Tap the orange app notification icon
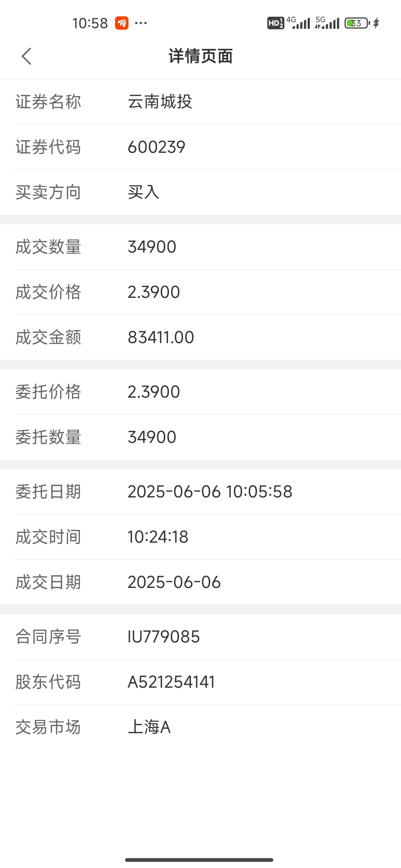Image resolution: width=401 pixels, height=868 pixels. pos(122,23)
